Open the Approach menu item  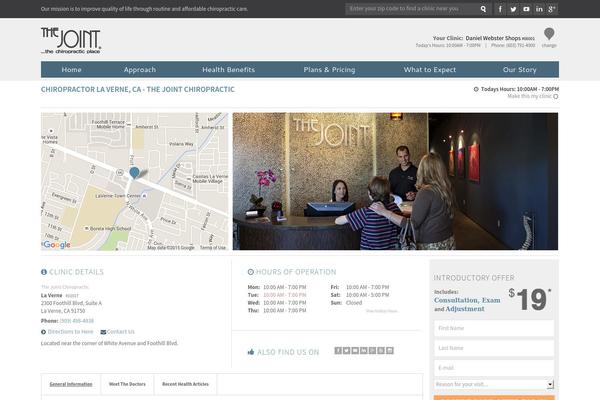[x=140, y=70]
